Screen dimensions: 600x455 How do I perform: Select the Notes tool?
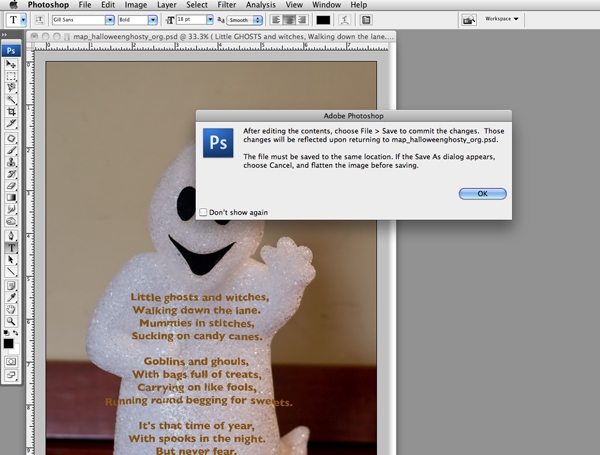coord(11,286)
